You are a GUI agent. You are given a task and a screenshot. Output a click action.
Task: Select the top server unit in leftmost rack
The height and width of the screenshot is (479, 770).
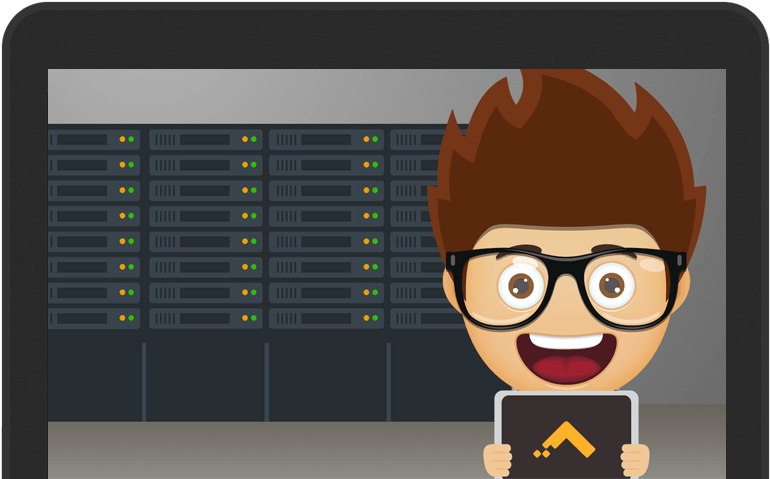click(85, 139)
